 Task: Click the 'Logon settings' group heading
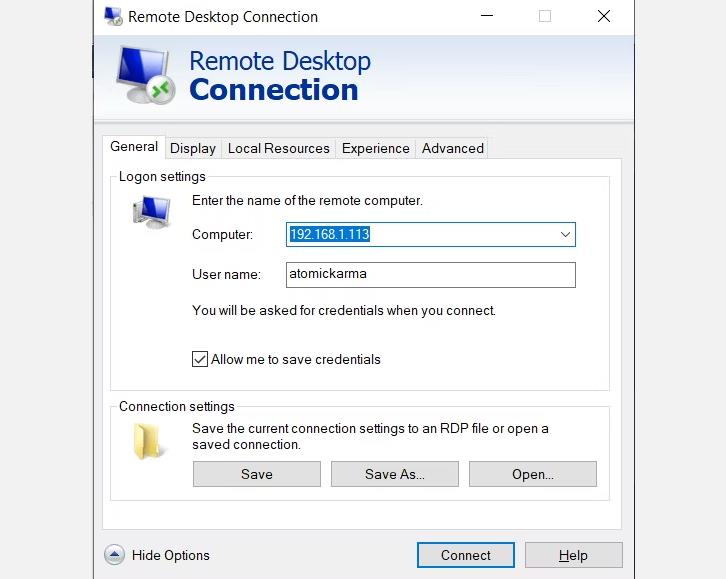162,176
